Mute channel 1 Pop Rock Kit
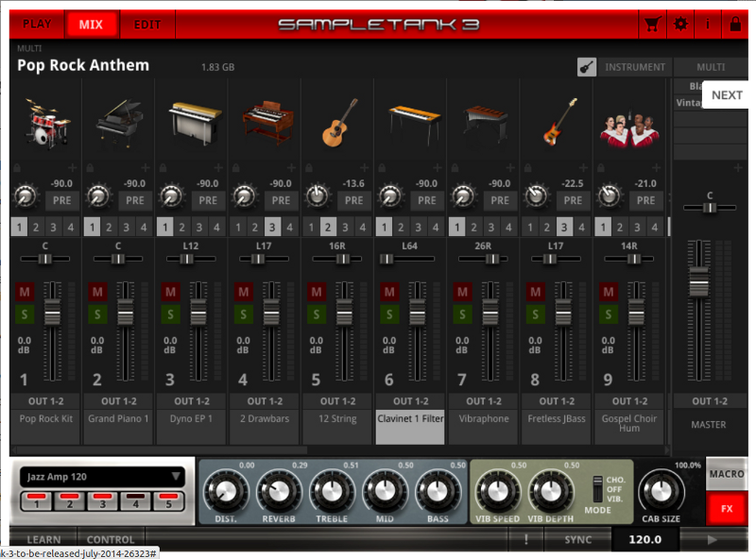 [25, 292]
